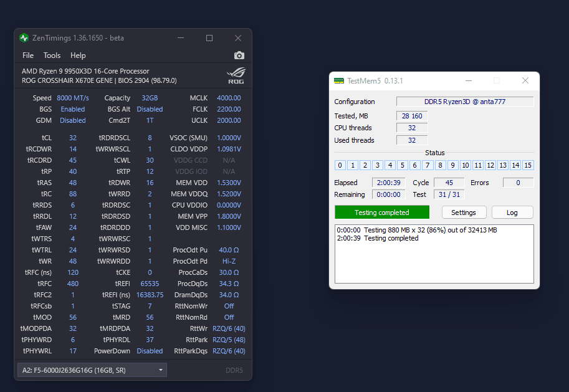Expand the A2 memory module dropdown
Viewport: 569px width, 392px height.
(92, 370)
